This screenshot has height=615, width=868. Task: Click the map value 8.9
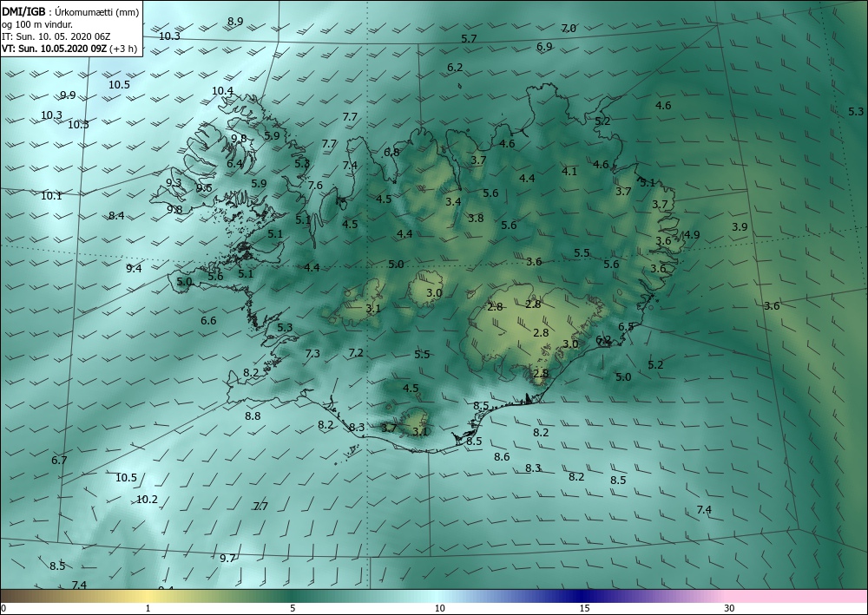pos(235,22)
